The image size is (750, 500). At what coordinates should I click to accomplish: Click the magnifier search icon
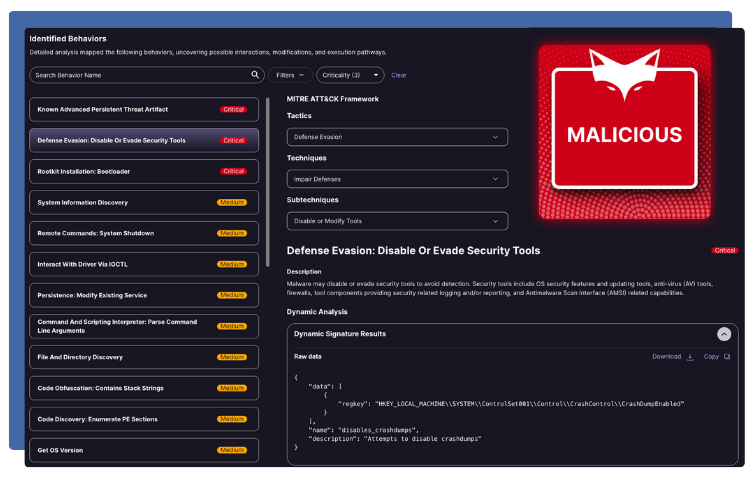point(255,75)
